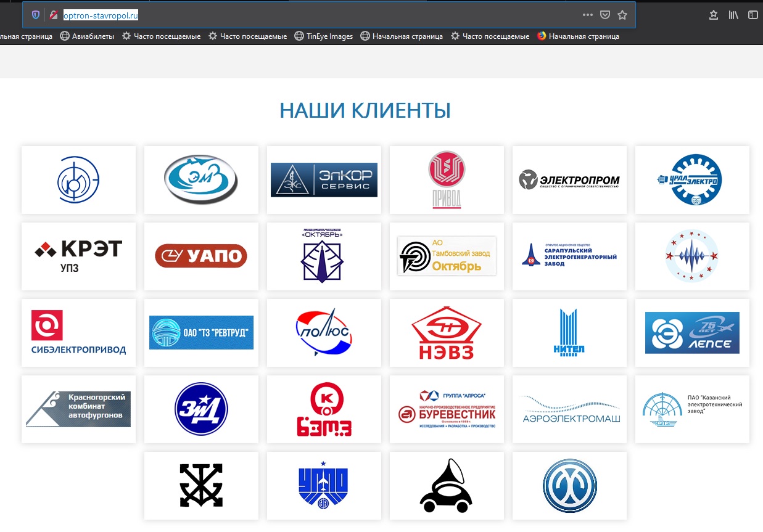The image size is (763, 532).
Task: Click the ЭЛЕКТРОПРОМ logo
Action: click(x=569, y=180)
